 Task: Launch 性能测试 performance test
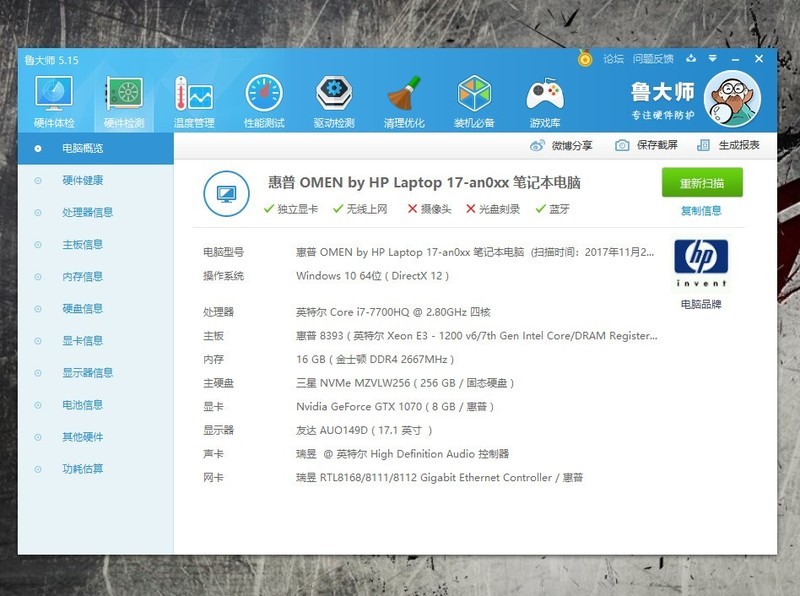click(264, 102)
